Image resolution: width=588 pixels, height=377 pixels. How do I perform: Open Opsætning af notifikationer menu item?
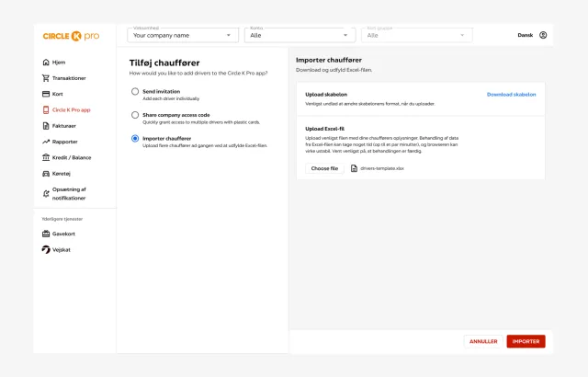coord(69,194)
